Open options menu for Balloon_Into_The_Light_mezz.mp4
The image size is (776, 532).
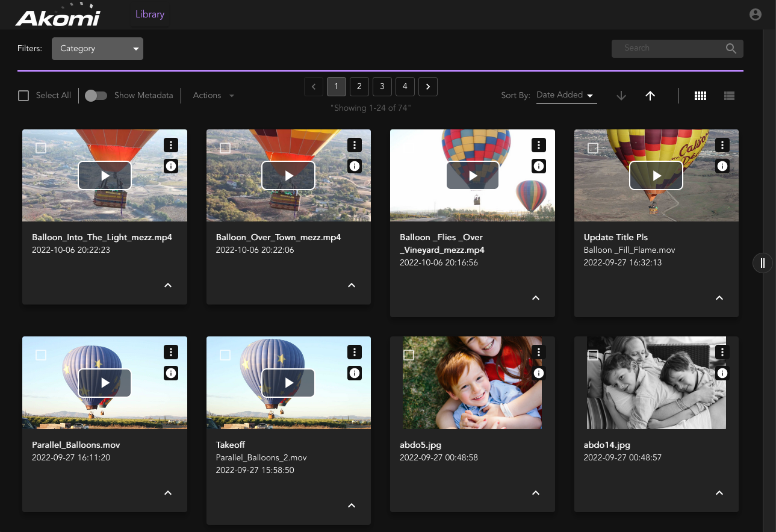click(x=171, y=145)
